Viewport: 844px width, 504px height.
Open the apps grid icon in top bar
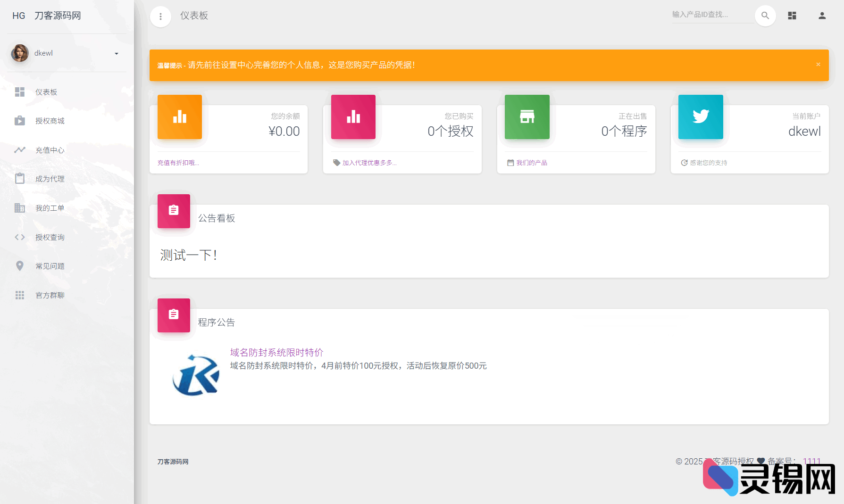tap(792, 16)
